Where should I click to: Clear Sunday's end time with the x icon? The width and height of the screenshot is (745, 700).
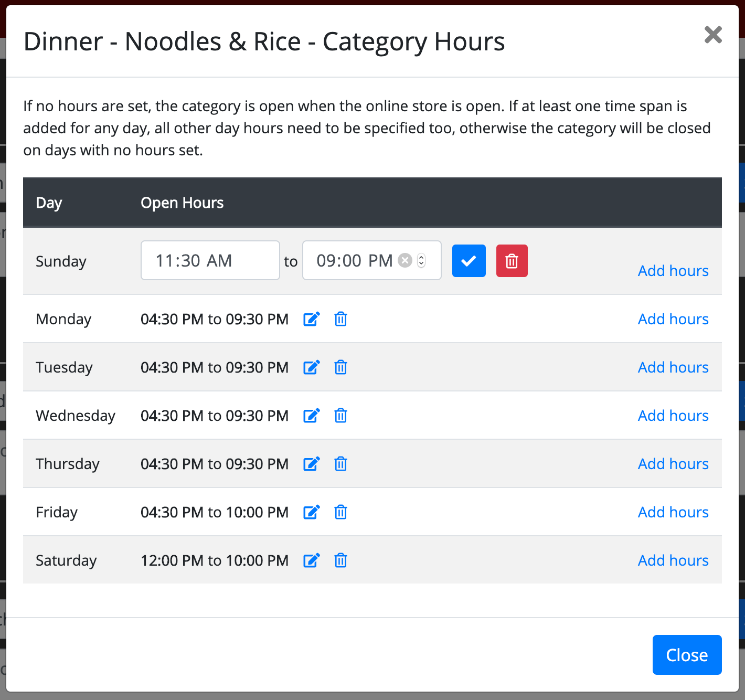pos(405,260)
